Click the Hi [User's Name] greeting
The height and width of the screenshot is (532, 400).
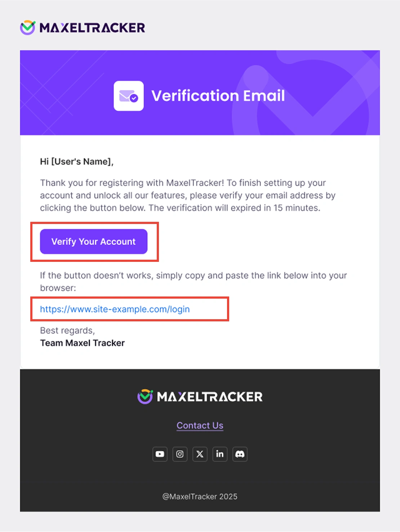click(x=77, y=162)
